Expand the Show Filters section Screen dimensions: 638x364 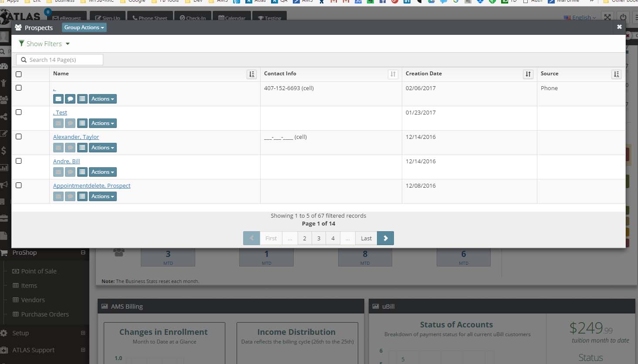pos(44,44)
